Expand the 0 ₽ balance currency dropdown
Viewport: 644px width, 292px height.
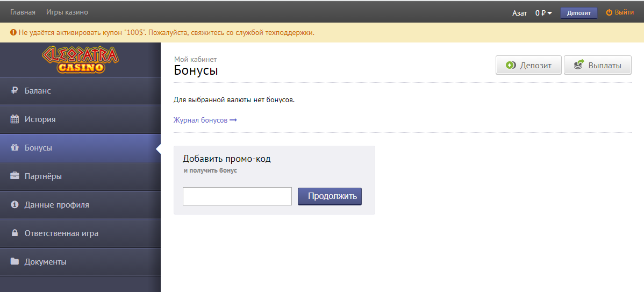pos(544,13)
